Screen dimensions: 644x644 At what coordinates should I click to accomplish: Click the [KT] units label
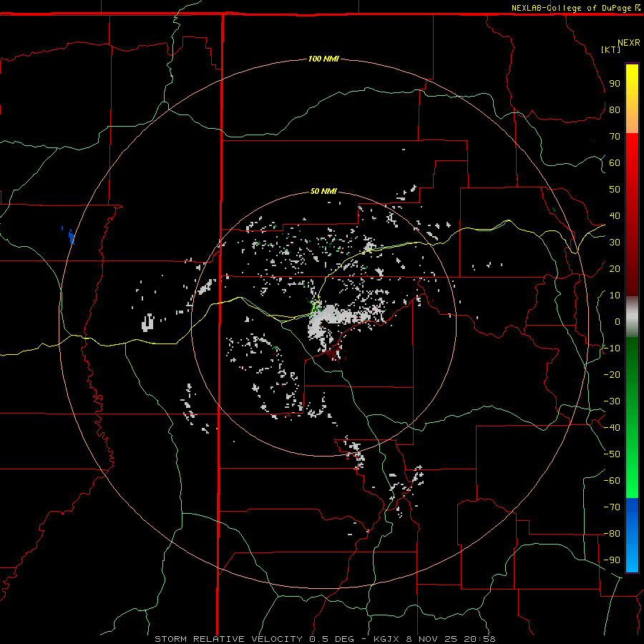click(x=611, y=49)
